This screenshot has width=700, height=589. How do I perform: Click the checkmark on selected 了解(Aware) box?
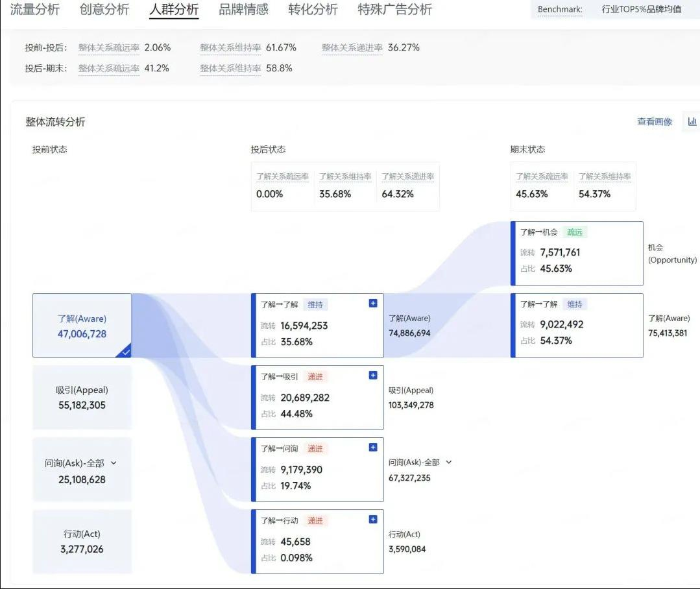[126, 352]
